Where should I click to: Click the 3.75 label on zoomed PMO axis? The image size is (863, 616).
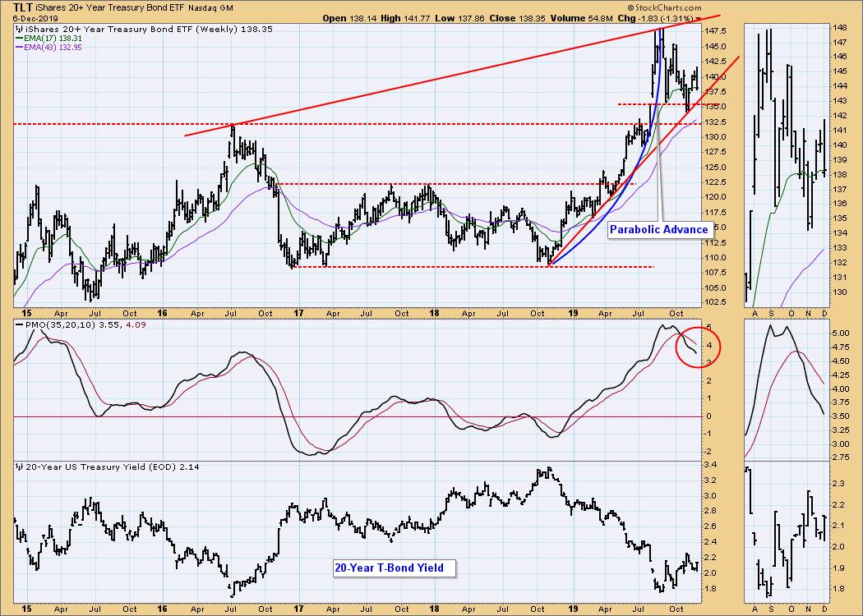pyautogui.click(x=841, y=402)
